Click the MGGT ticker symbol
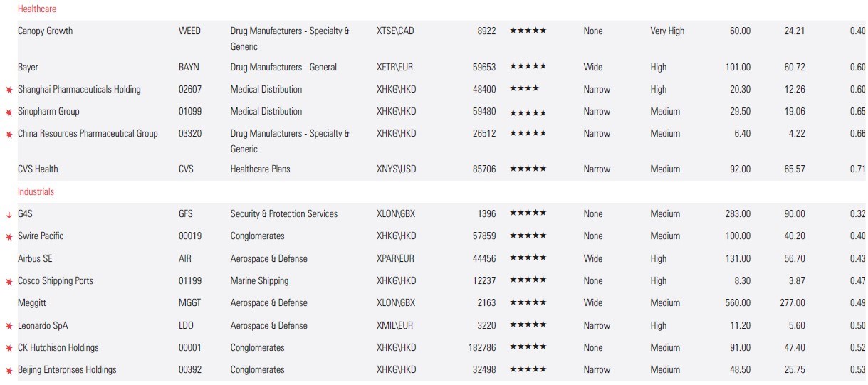Image resolution: width=868 pixels, height=385 pixels. coord(189,302)
